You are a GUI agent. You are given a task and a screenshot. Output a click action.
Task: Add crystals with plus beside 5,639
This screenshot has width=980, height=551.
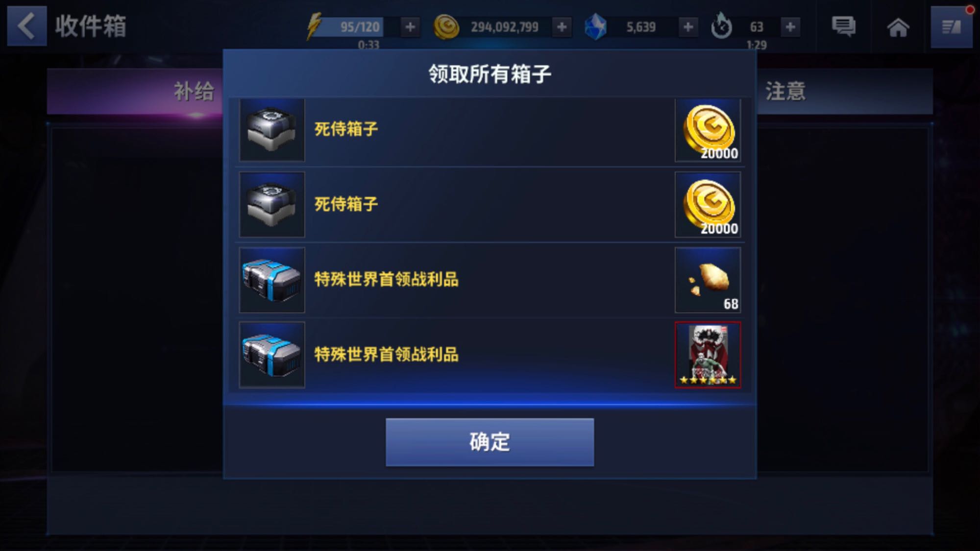[x=688, y=27]
